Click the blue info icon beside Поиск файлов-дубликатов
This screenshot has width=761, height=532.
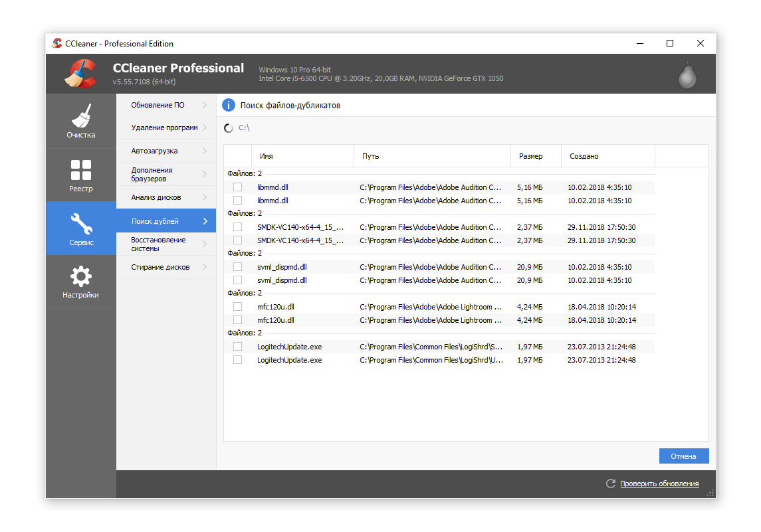pos(229,105)
